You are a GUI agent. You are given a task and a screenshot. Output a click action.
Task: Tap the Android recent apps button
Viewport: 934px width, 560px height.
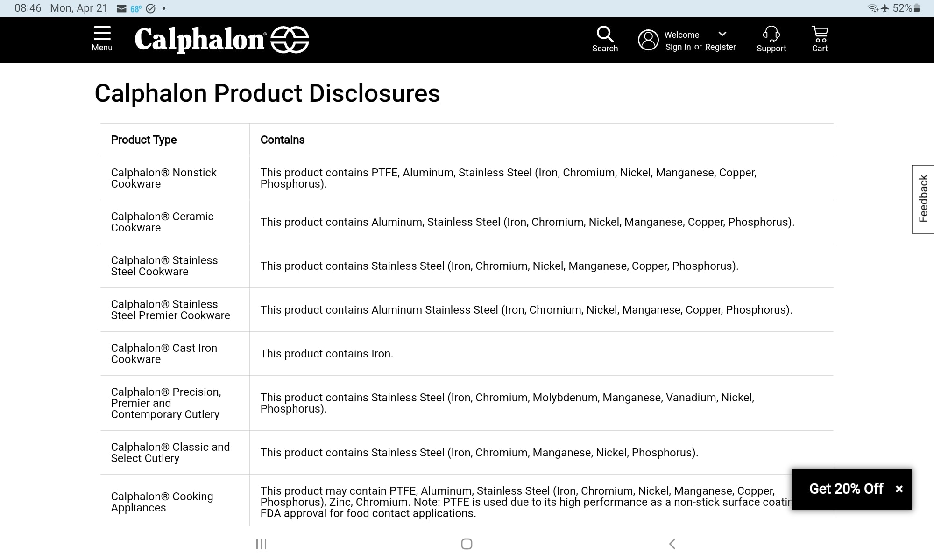coord(261,544)
